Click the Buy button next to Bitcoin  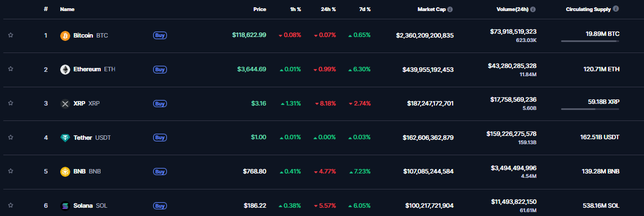tap(160, 36)
